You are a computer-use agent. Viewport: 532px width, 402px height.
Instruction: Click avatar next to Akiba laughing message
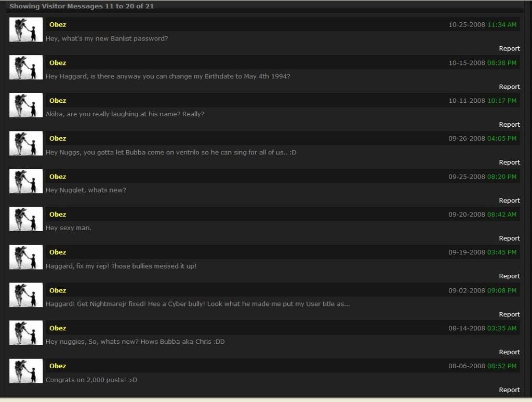point(26,105)
